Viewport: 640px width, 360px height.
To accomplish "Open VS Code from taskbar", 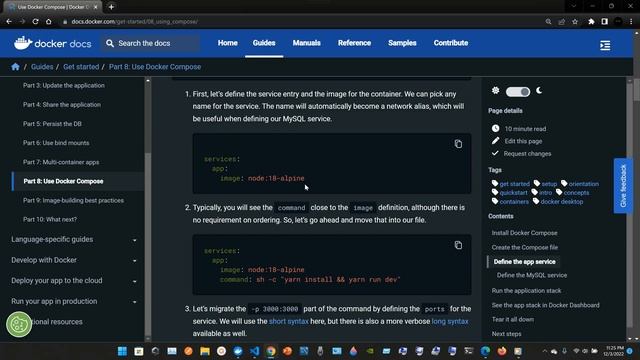I will pos(254,351).
